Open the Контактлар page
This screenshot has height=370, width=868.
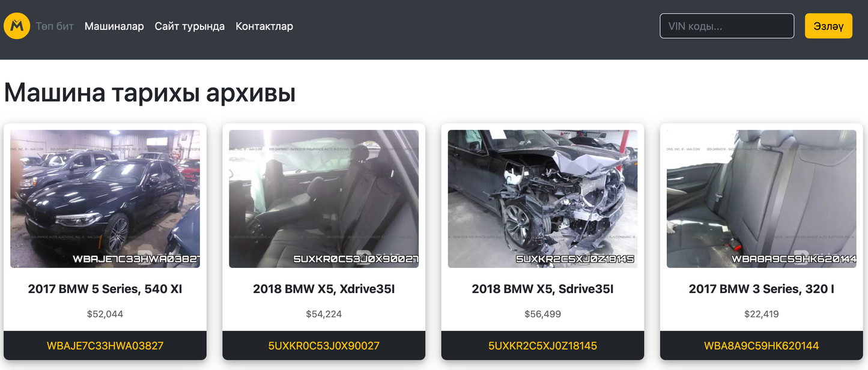pyautogui.click(x=264, y=26)
